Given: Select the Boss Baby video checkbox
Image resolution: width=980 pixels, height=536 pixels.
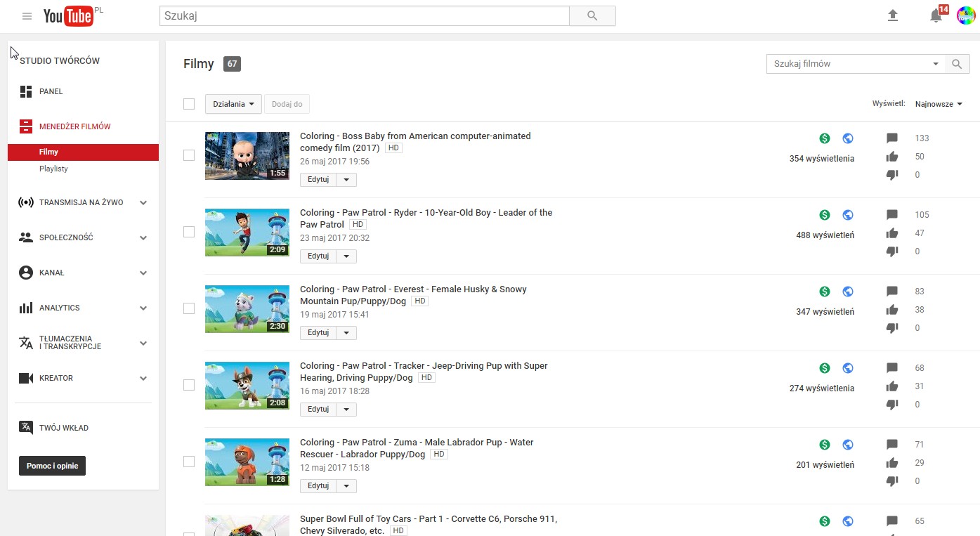Looking at the screenshot, I should (189, 155).
